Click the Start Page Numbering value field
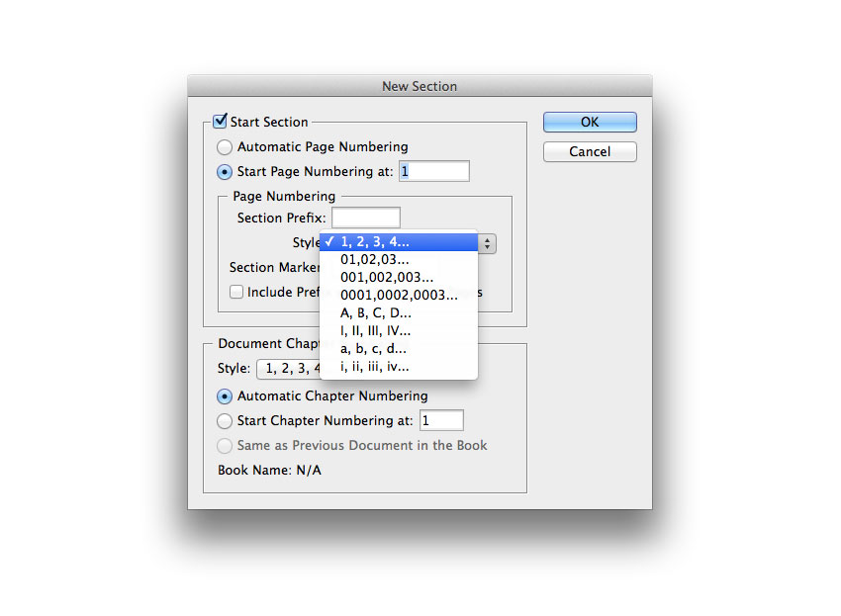841x616 pixels. (433, 172)
